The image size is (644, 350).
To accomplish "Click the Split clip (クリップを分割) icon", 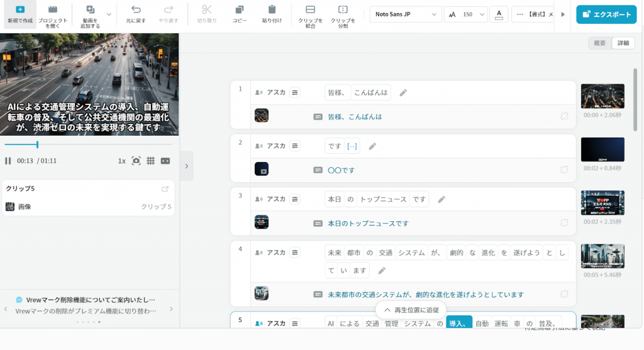I will tap(343, 10).
